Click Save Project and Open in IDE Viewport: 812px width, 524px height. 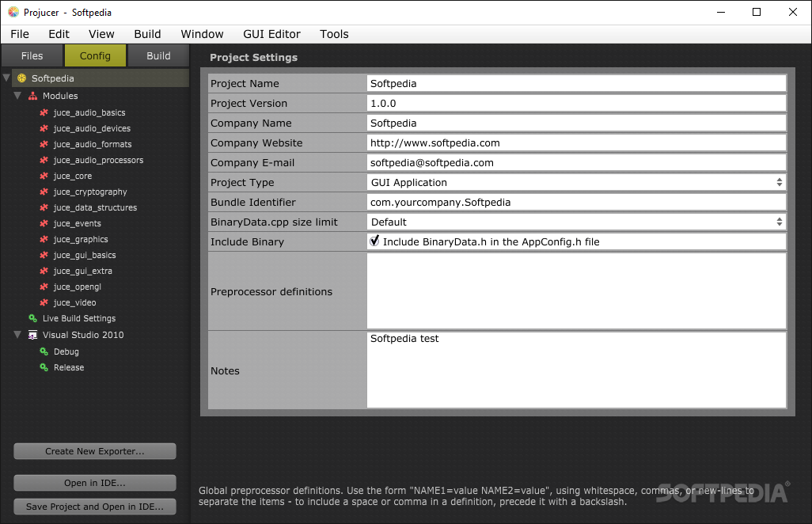coord(95,507)
